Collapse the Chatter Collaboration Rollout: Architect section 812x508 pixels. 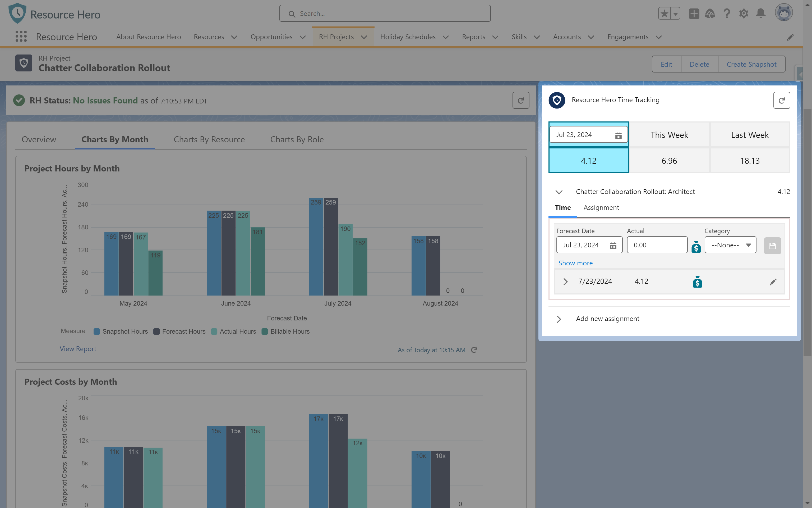click(x=559, y=192)
